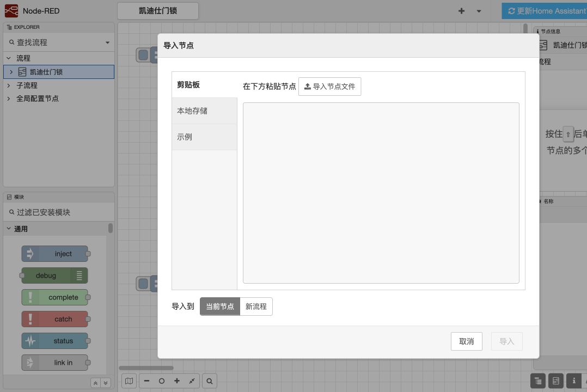
Task: Open the 查找流程 search options dropdown
Action: 107,42
